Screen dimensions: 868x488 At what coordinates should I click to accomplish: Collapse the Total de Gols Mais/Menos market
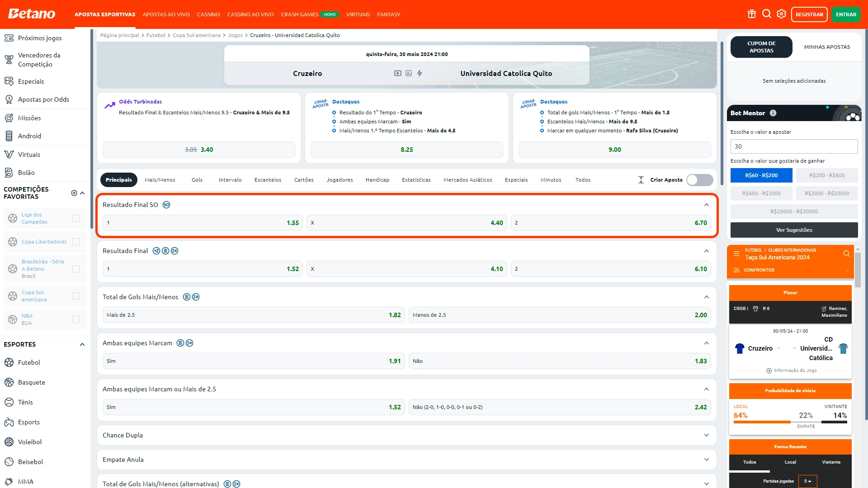pyautogui.click(x=706, y=297)
